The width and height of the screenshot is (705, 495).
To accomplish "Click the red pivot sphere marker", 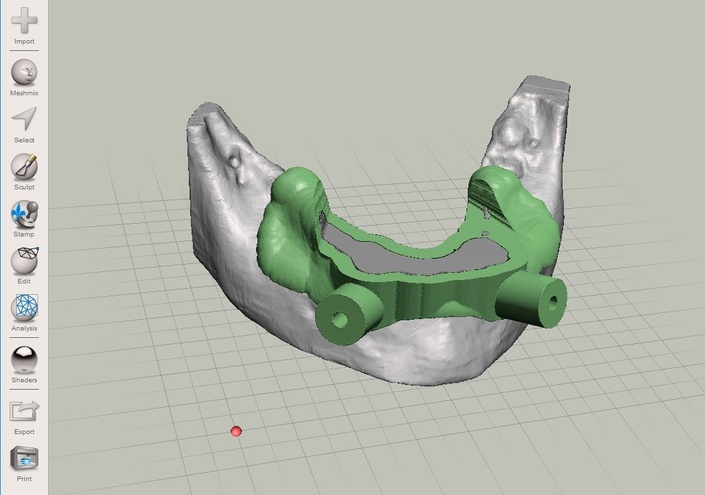I will (236, 432).
